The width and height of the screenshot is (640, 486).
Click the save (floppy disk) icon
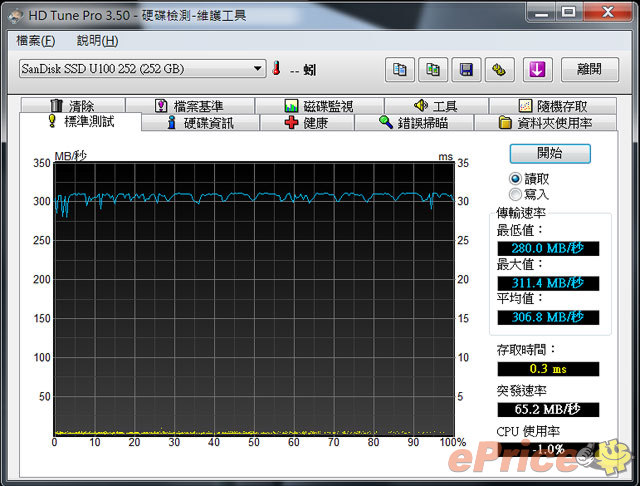coord(466,69)
